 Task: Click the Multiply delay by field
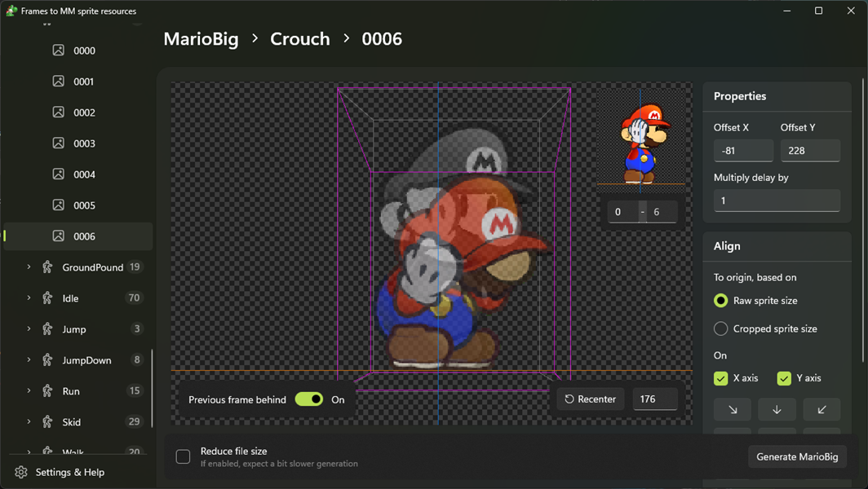[x=777, y=200]
